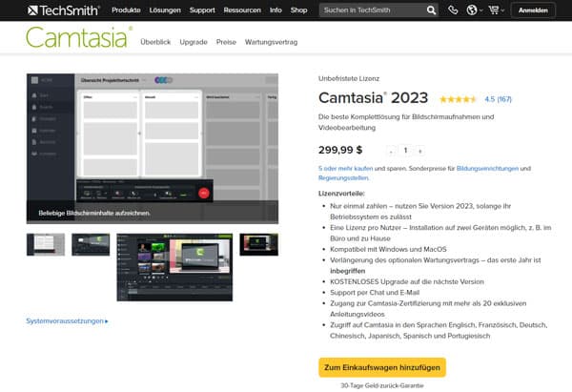Open the Shop menu
Image resolution: width=572 pixels, height=392 pixels.
298,10
